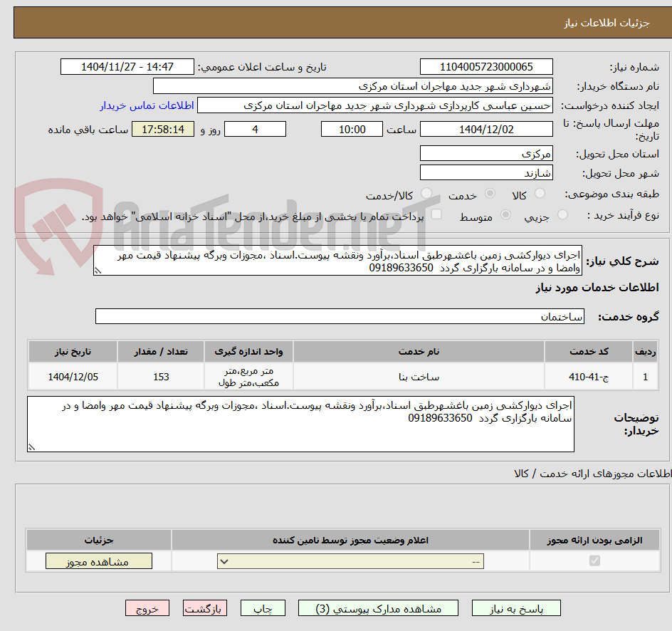Click the توضیحات خریدار text area

300,424
